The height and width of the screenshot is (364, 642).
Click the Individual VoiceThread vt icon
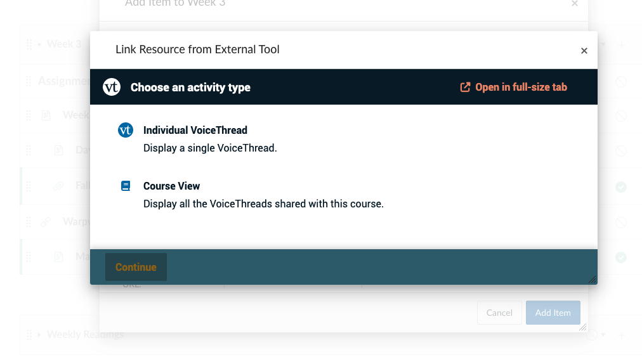point(125,130)
